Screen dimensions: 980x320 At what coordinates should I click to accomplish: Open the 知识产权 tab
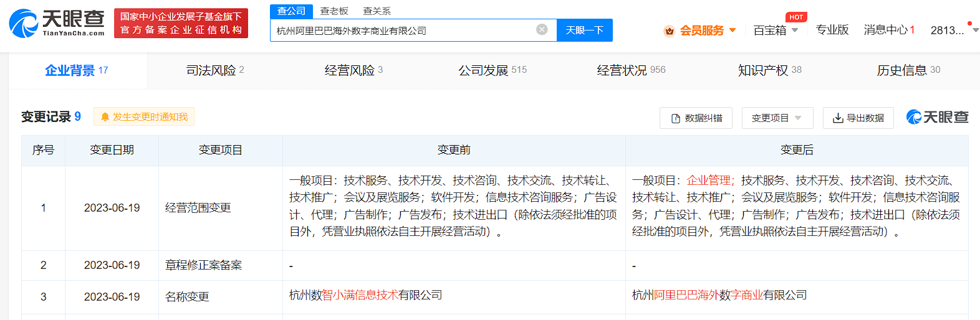pyautogui.click(x=770, y=70)
